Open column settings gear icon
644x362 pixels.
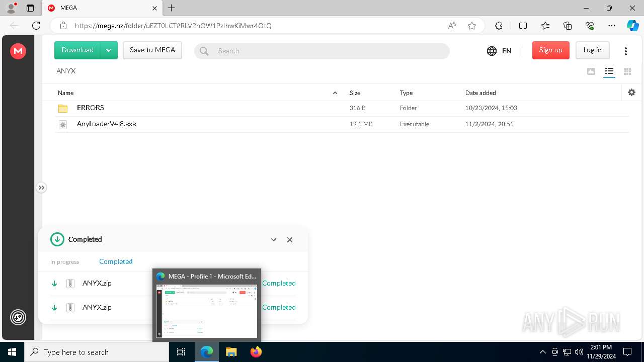click(632, 93)
